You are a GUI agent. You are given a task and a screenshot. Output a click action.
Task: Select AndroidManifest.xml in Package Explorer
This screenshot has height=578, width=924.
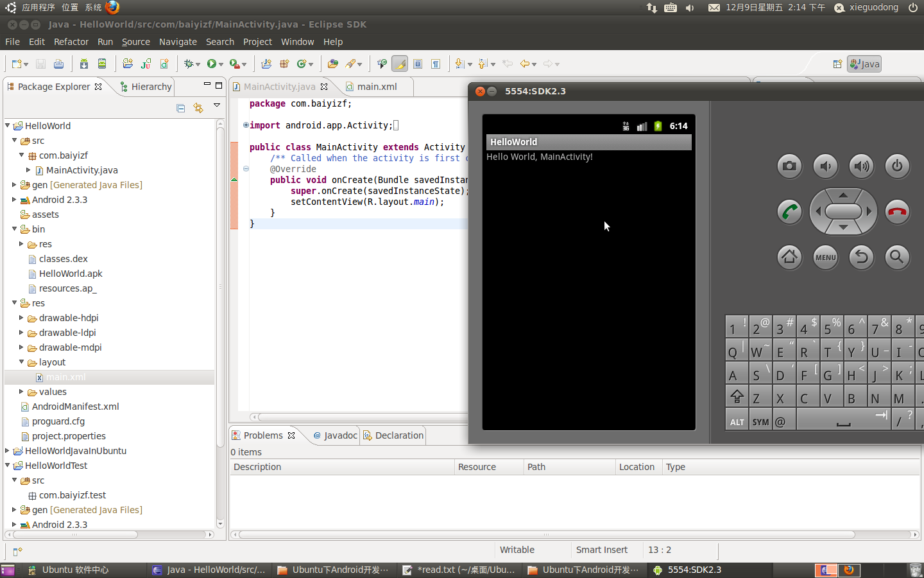coord(69,407)
